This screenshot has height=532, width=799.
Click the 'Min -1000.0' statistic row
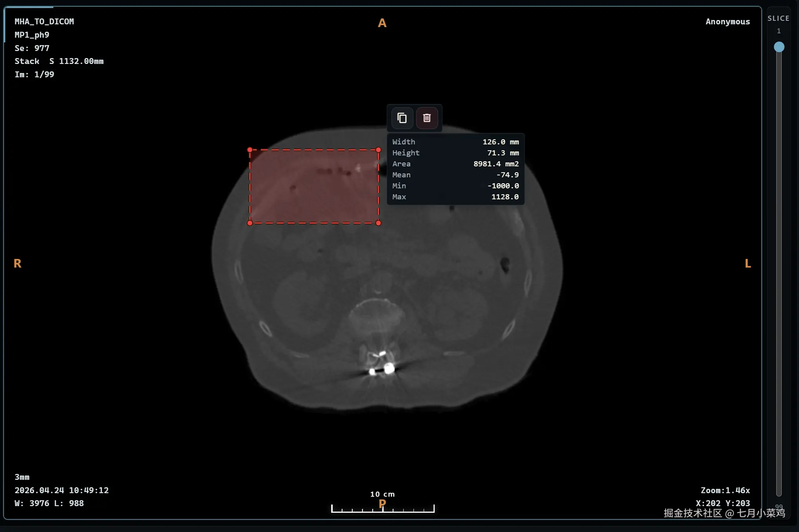[x=455, y=186]
